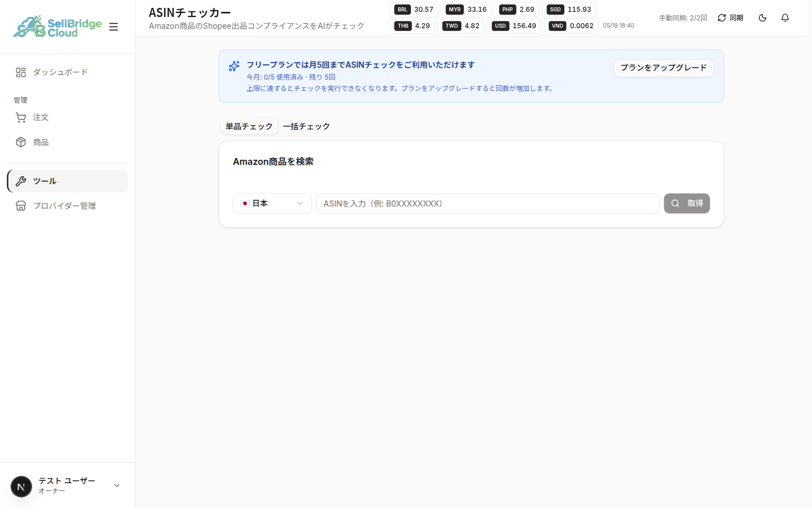
Task: Open ダッシュボード from the sidebar
Action: [67, 72]
